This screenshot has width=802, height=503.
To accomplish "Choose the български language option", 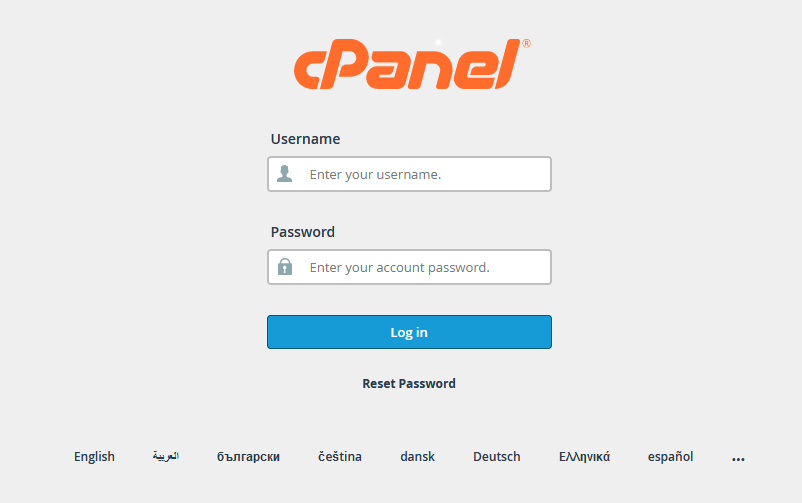I will tap(248, 456).
